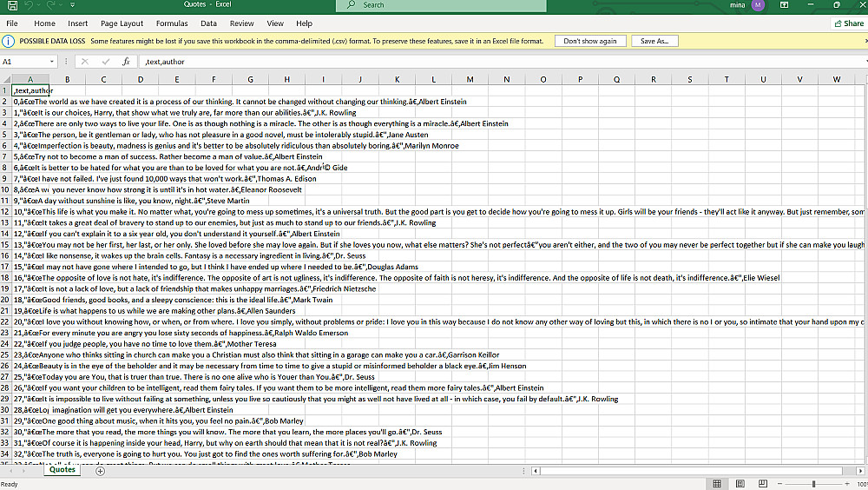The height and width of the screenshot is (490, 868).
Task: Select column A header
Action: 30,79
